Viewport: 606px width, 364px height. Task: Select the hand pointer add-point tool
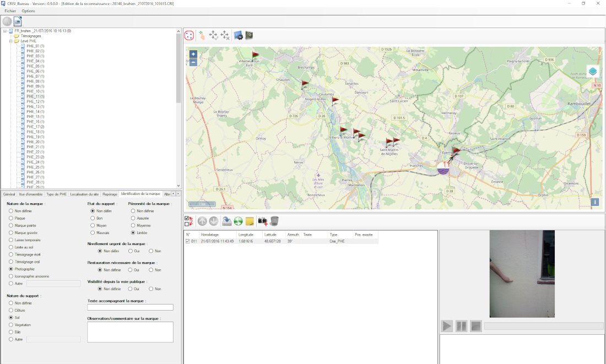tap(202, 35)
